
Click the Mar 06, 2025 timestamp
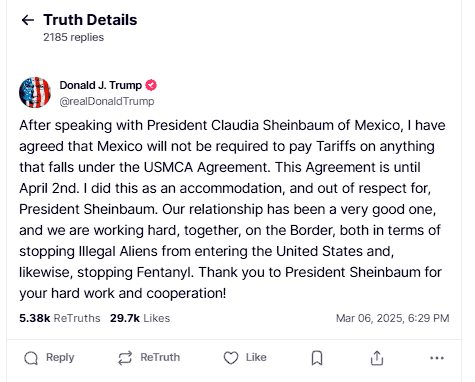[x=392, y=318]
